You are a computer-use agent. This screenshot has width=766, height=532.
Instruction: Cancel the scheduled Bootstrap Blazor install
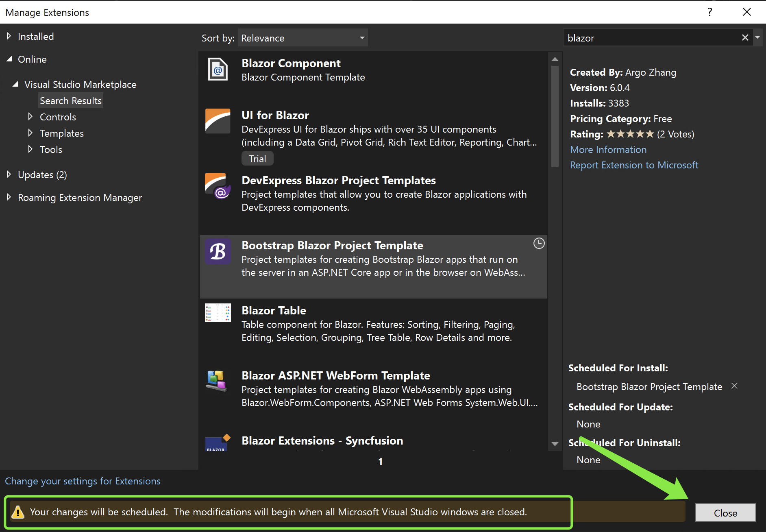[x=735, y=386]
